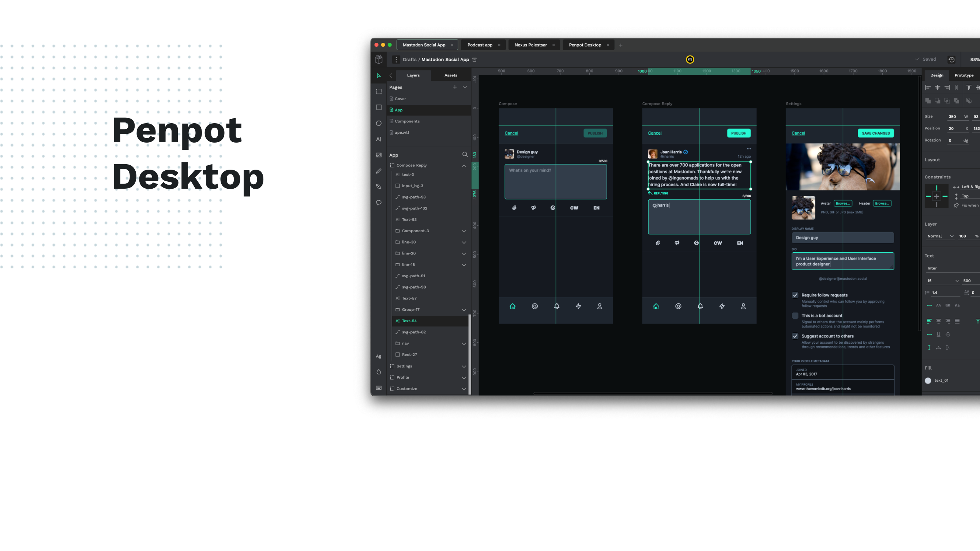The image size is (980, 551).
Task: Toggle This is a bot account checkbox
Action: (795, 316)
